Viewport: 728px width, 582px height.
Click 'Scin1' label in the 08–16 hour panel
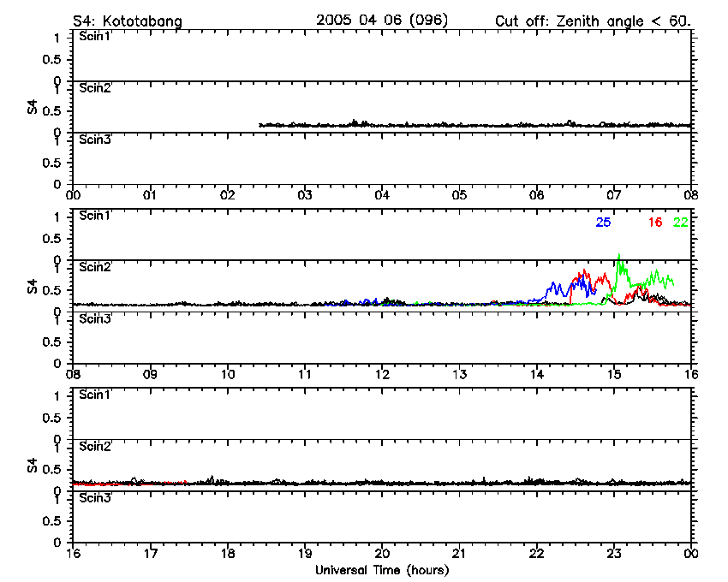pos(95,216)
